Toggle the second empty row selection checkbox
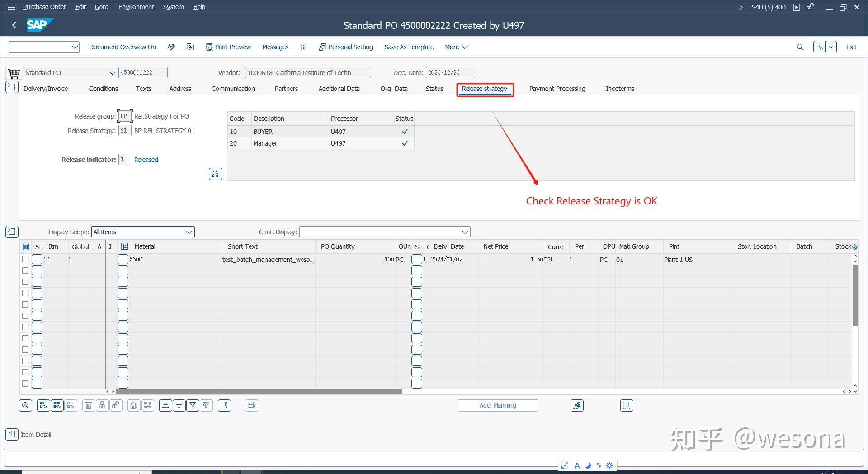868x474 pixels. [x=25, y=270]
